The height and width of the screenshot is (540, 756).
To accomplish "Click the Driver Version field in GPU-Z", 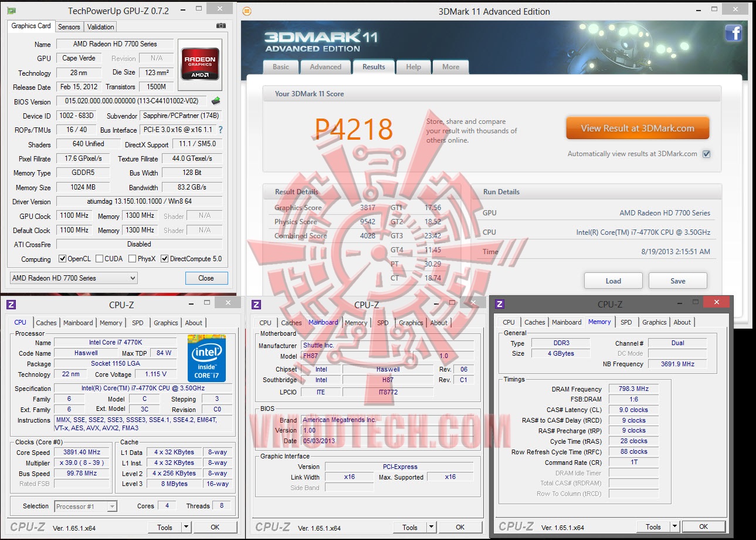I will click(140, 201).
